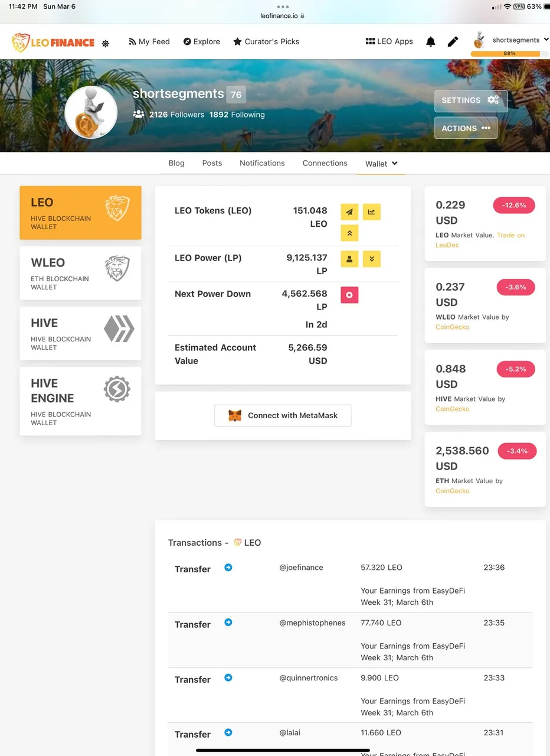
Task: Select the HIVE blockchain wallet card
Action: (80, 333)
